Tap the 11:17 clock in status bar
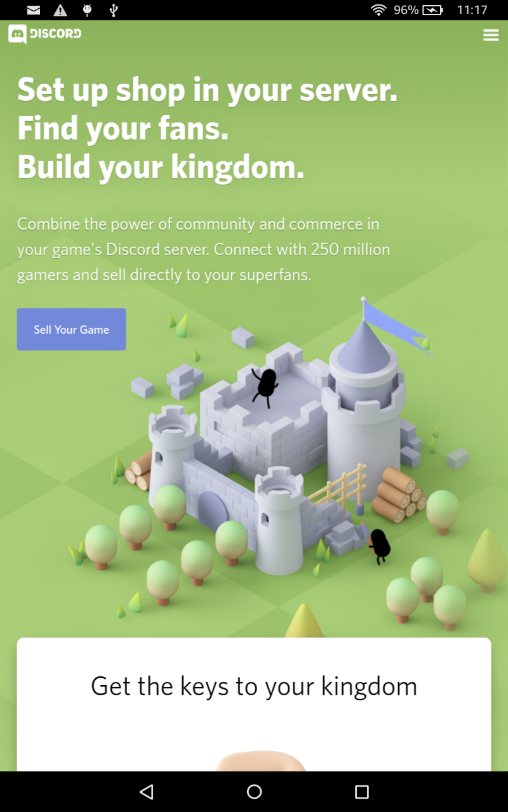Image resolution: width=508 pixels, height=812 pixels. pyautogui.click(x=472, y=10)
